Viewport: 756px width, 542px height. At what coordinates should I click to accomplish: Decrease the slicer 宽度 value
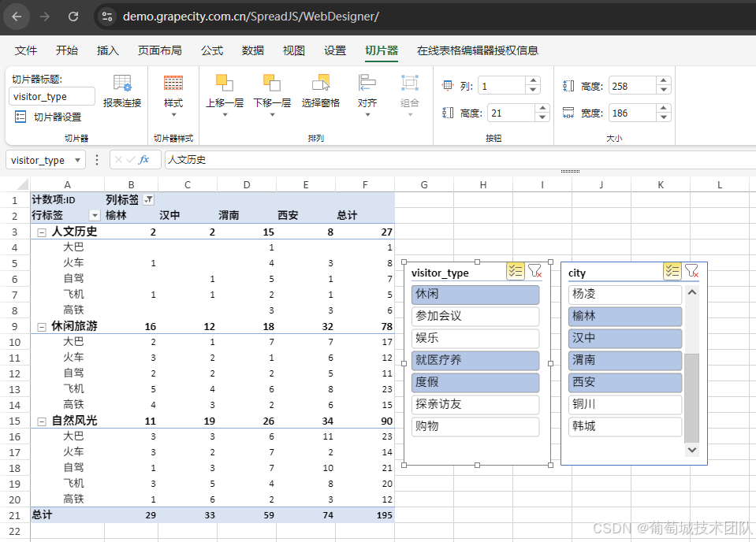point(664,117)
